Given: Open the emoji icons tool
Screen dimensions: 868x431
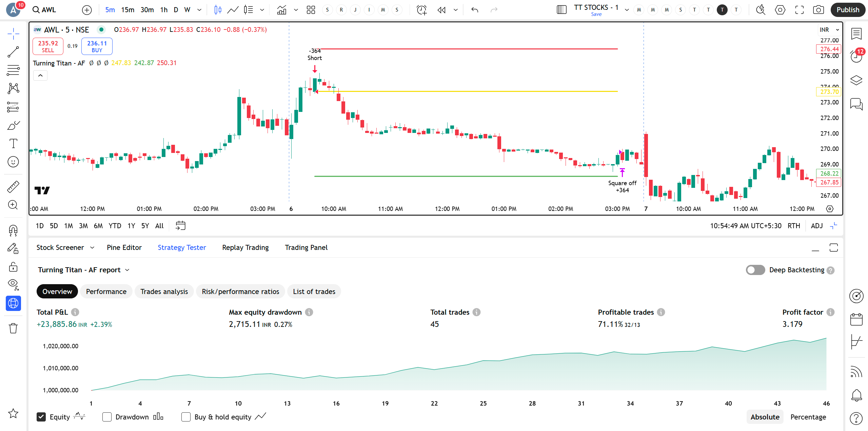Looking at the screenshot, I should point(13,162).
